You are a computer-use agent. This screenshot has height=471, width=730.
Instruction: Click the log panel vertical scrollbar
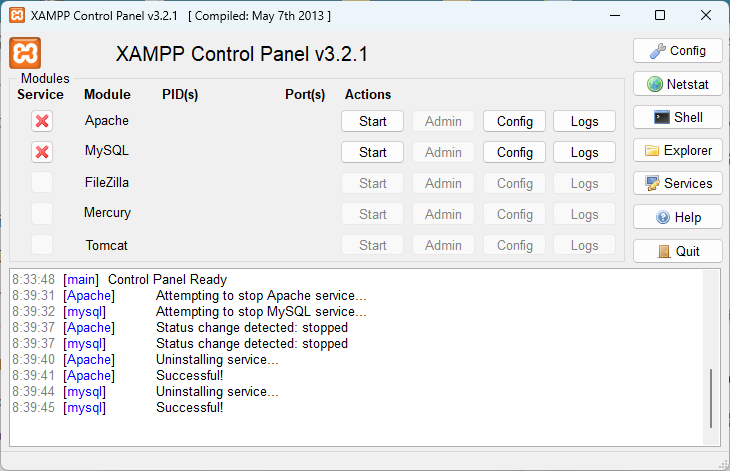[711, 357]
